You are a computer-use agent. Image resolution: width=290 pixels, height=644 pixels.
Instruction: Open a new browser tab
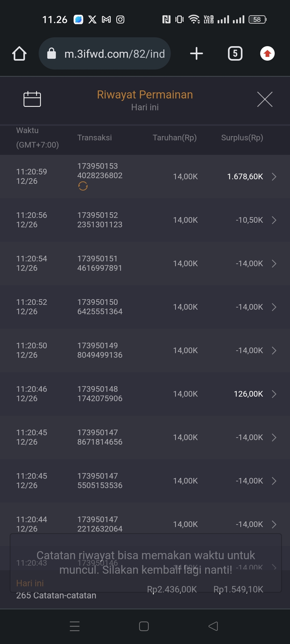196,53
